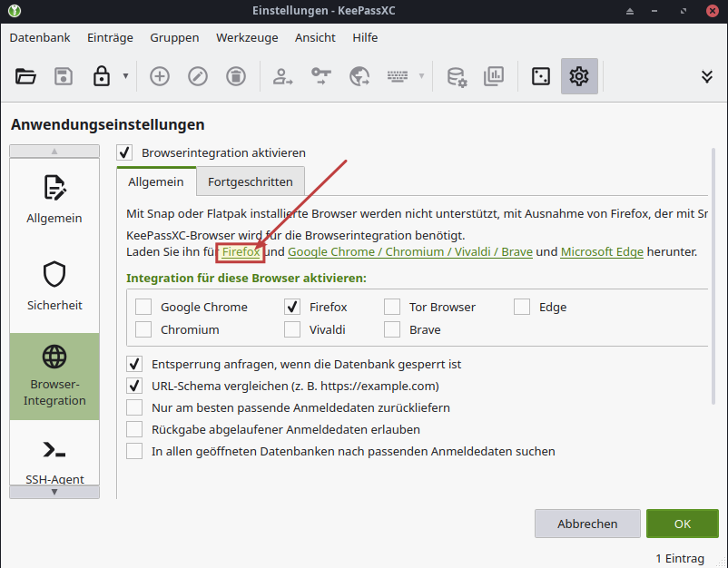728x568 pixels.
Task: Toggle the Tor Browser checkbox
Action: click(x=392, y=307)
